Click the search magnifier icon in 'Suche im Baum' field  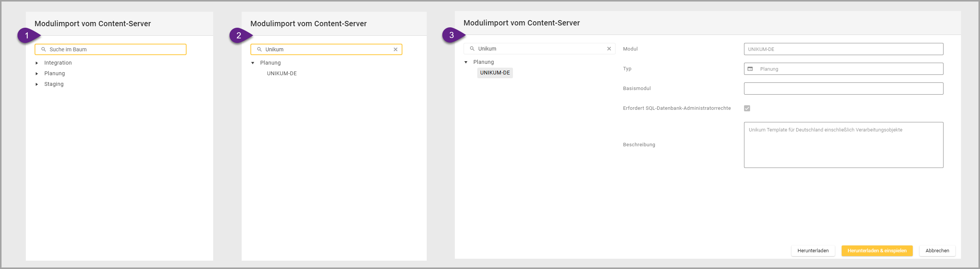click(44, 49)
